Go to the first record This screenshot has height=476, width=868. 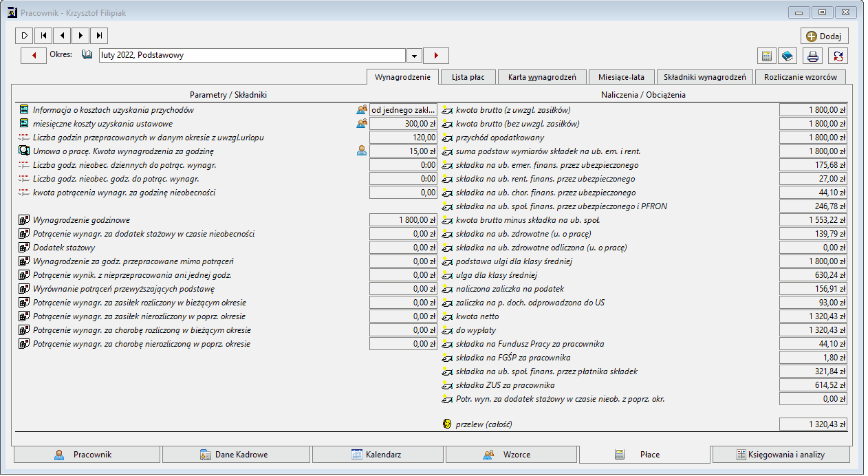coord(43,35)
